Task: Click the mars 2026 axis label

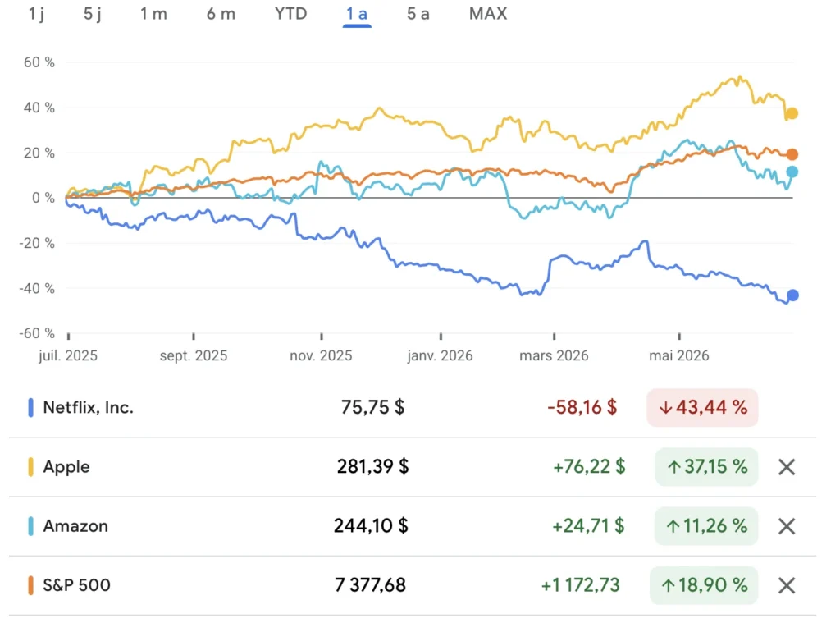Action: [x=554, y=355]
